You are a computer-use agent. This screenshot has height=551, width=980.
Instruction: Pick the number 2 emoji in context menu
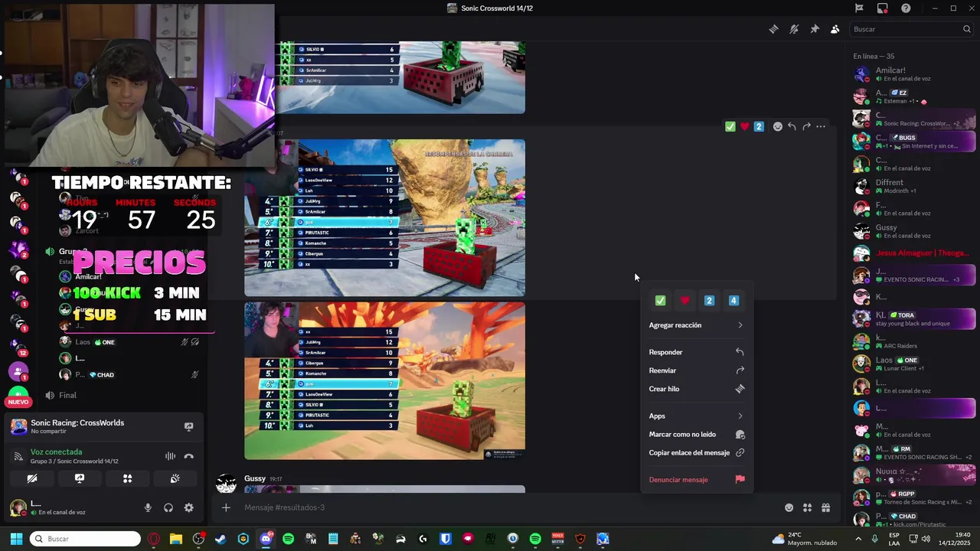tap(709, 301)
